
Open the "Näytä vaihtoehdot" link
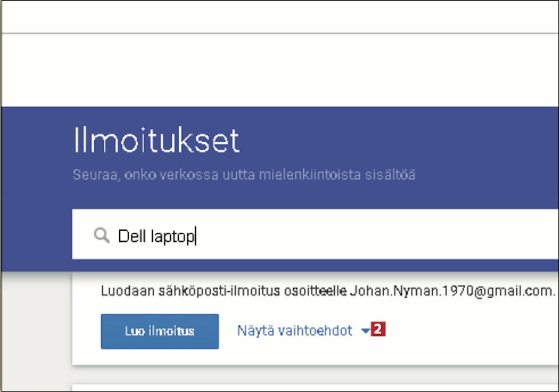294,331
